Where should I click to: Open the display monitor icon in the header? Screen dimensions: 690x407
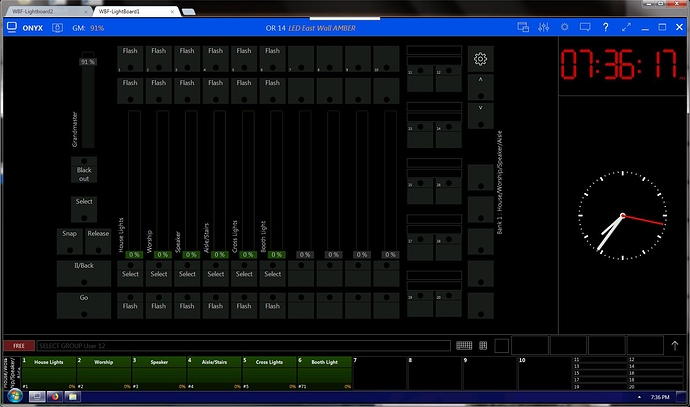pyautogui.click(x=585, y=27)
